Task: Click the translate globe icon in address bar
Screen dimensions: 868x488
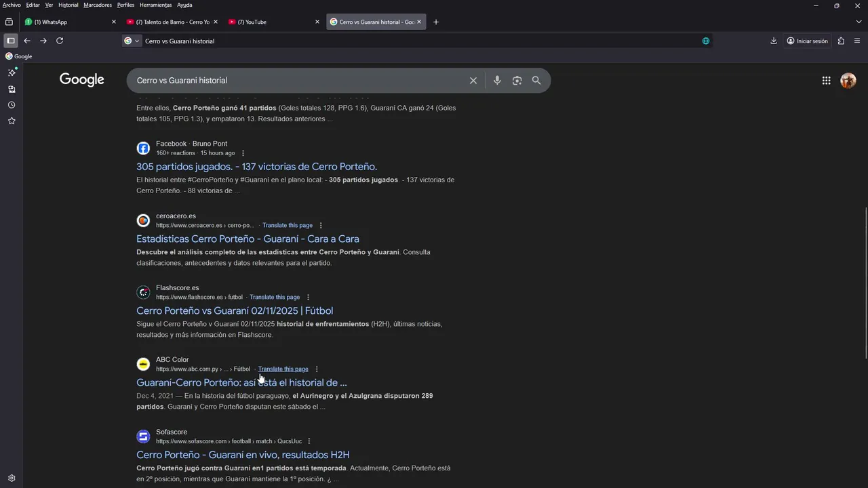Action: pyautogui.click(x=706, y=41)
